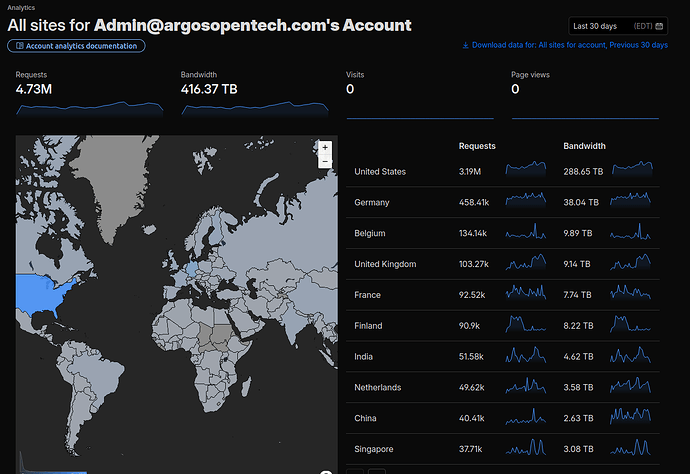This screenshot has height=474, width=690.
Task: Click the Singapore row label
Action: pos(374,449)
